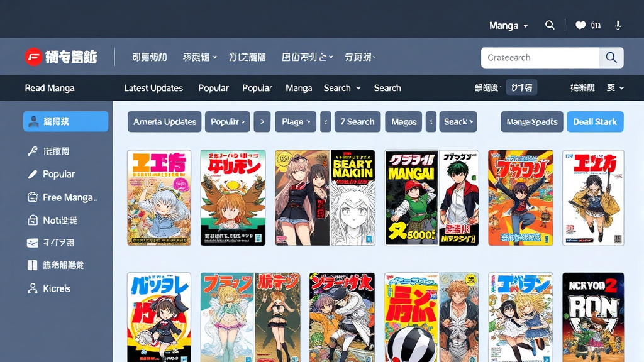Screen dimensions: 644x362
Task: Open the Plage filter dropdown
Action: click(x=295, y=121)
